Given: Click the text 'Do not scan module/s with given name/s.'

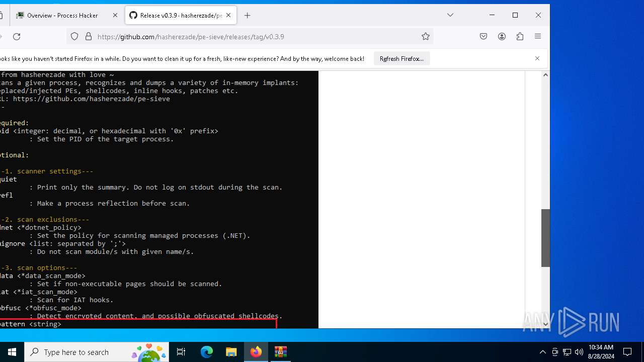Looking at the screenshot, I should coord(115,252).
